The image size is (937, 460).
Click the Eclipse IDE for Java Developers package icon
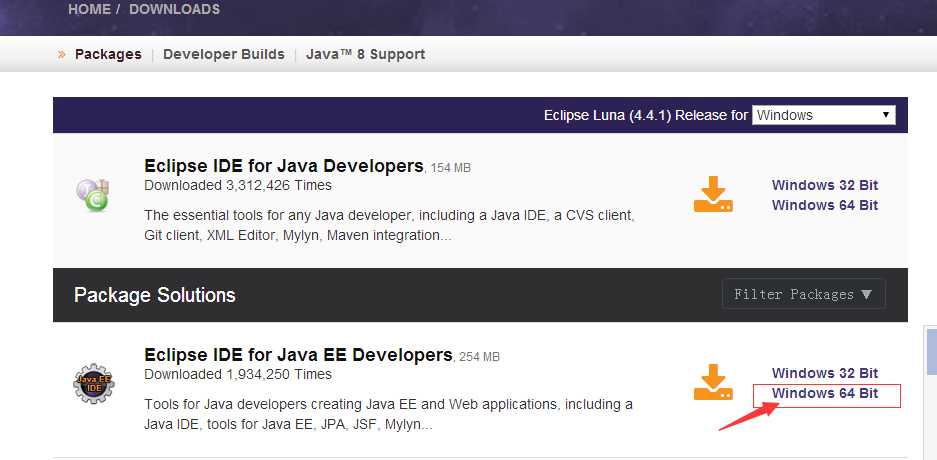coord(93,195)
